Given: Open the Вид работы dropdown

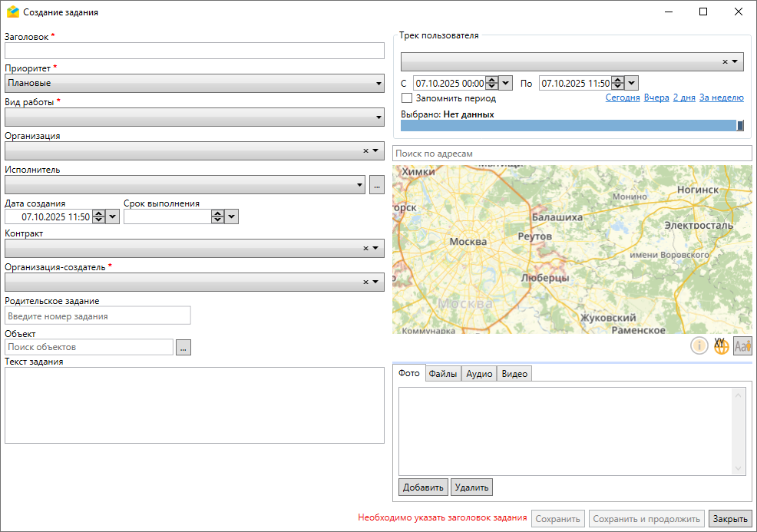Looking at the screenshot, I should (378, 117).
